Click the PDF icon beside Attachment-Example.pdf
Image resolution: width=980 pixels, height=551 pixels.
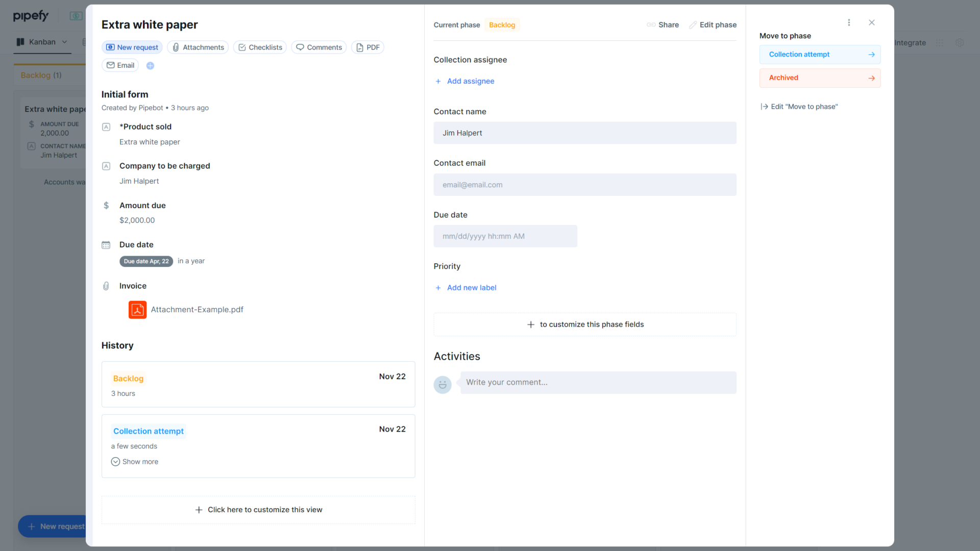click(x=137, y=310)
